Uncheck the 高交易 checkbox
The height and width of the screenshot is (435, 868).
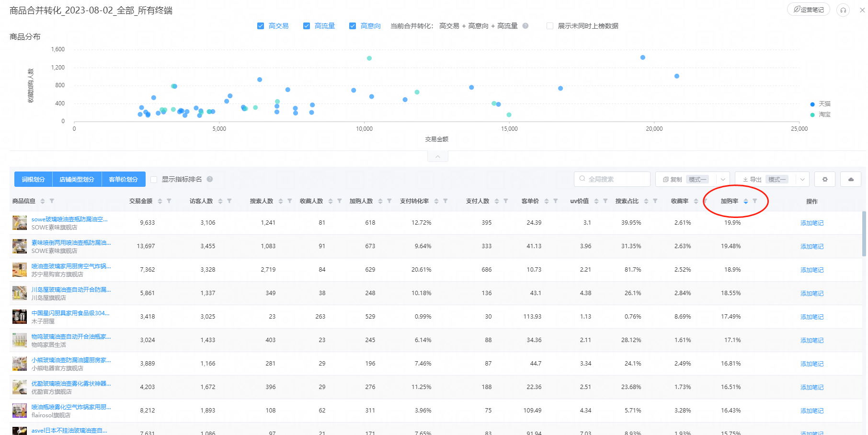pos(261,26)
